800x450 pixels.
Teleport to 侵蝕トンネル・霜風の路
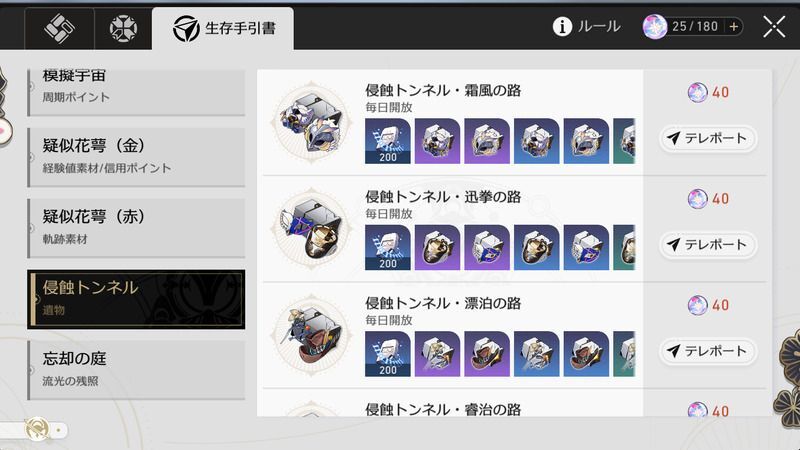coord(708,138)
